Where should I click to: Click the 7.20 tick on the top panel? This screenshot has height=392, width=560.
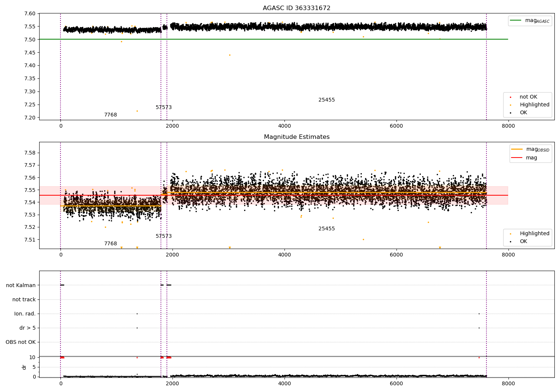coord(30,118)
